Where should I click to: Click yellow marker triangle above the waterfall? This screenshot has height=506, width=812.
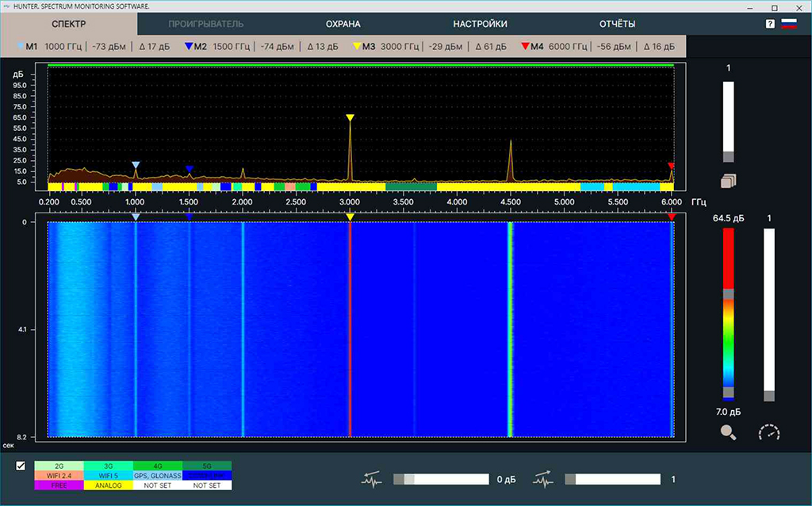[350, 217]
